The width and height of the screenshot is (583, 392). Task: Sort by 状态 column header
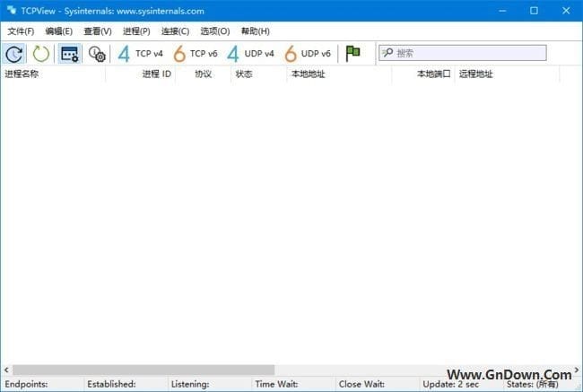[259, 74]
